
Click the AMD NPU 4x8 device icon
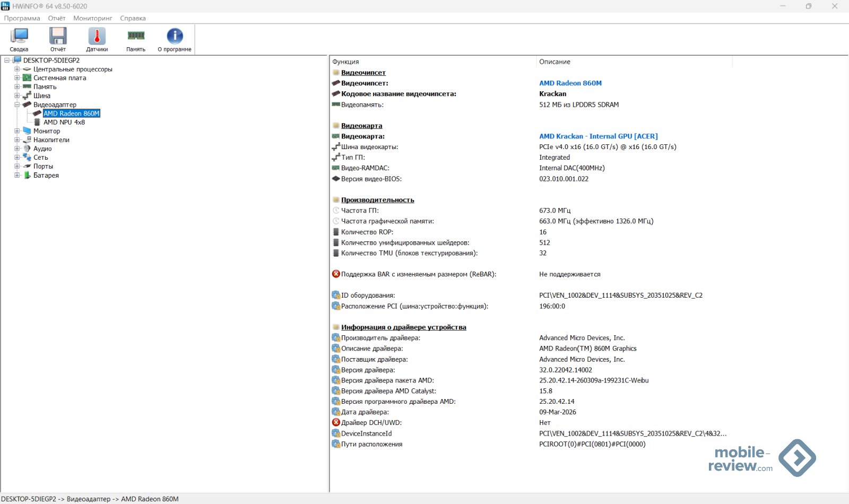37,122
